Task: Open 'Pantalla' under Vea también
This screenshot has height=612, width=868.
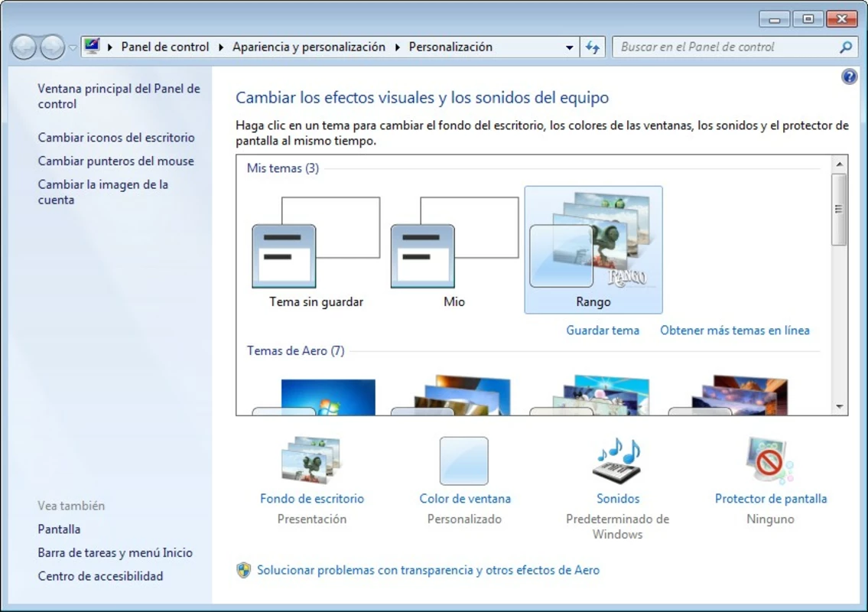Action: 59,529
